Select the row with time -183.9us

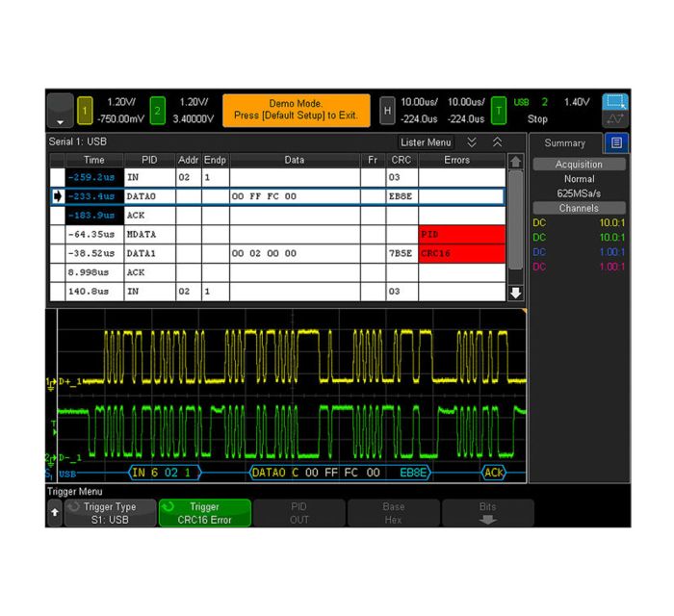coord(277,216)
